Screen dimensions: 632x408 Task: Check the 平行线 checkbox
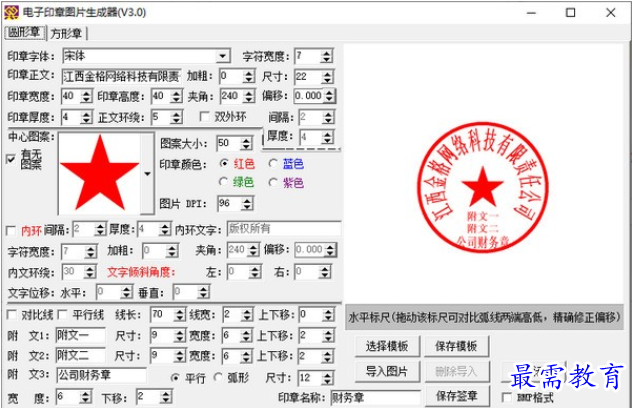tap(62, 314)
